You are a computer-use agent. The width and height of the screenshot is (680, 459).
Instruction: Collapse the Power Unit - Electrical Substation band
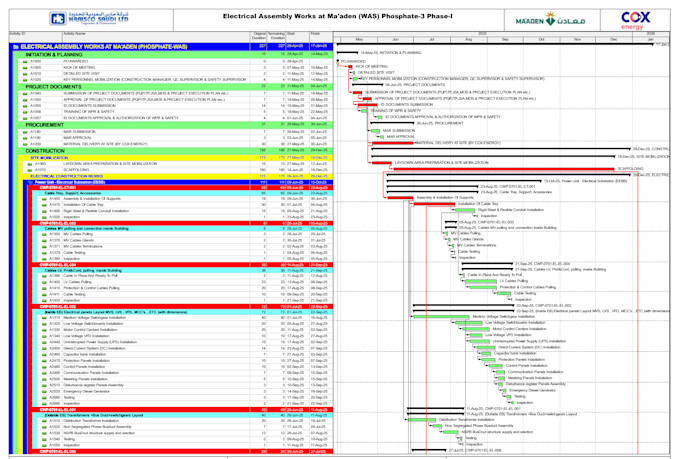(178, 182)
